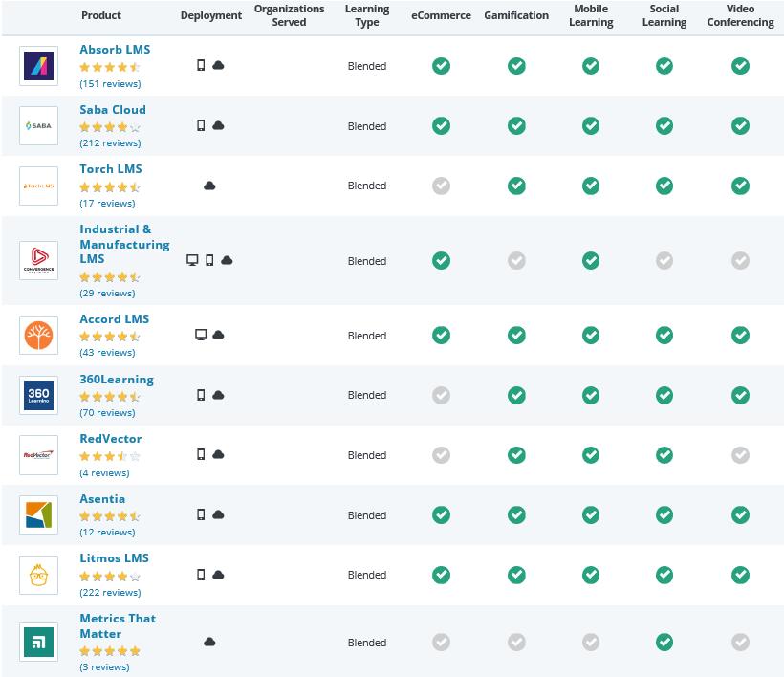Open the (70 reviews) link for 360Learning
The width and height of the screenshot is (784, 677).
click(107, 412)
